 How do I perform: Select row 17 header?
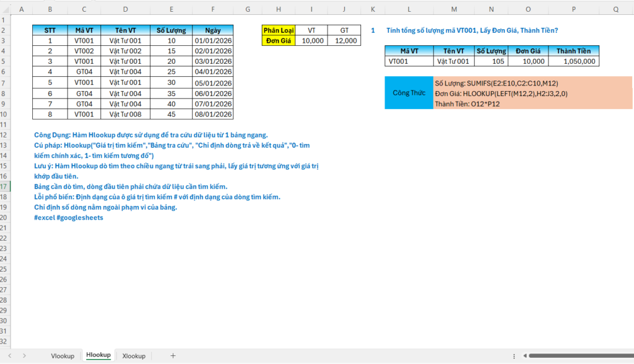[5, 186]
